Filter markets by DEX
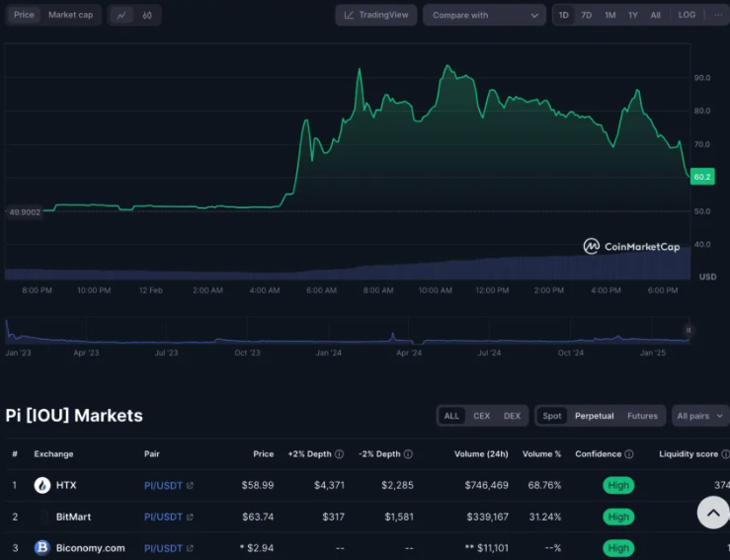 coord(512,416)
